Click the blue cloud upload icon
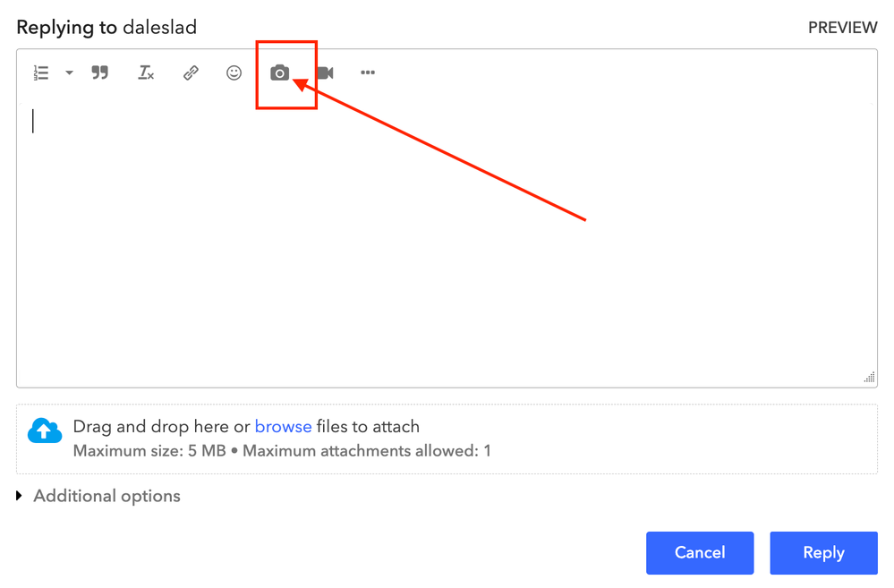Image resolution: width=894 pixels, height=588 pixels. [45, 430]
